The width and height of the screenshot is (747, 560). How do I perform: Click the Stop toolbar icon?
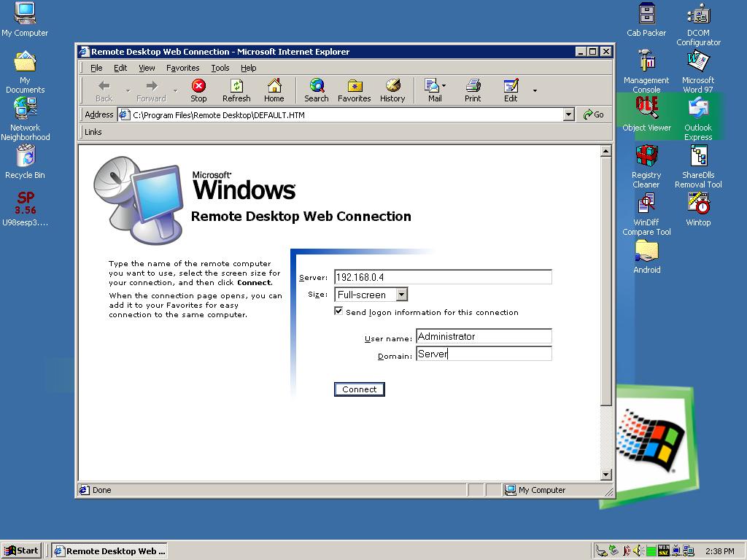pos(198,90)
